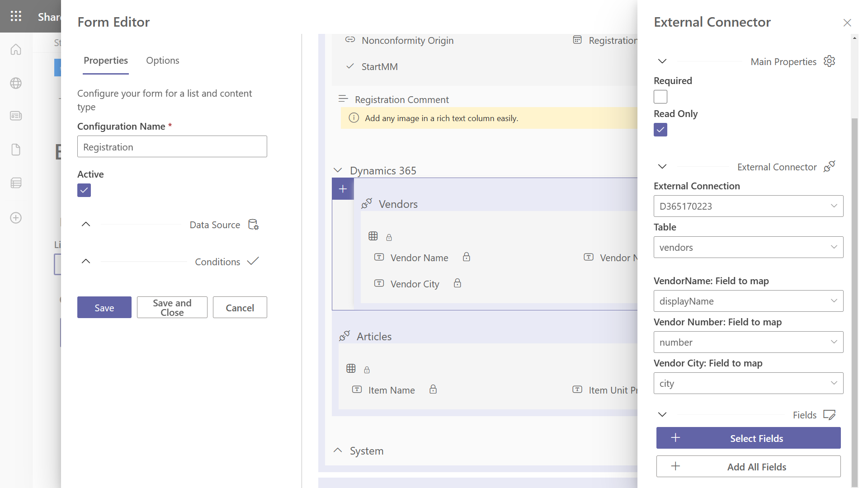
Task: Click the Select Fields button
Action: [748, 438]
